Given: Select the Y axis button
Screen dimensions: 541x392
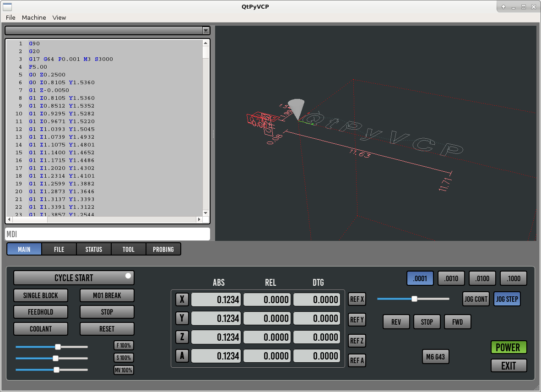Looking at the screenshot, I should [x=182, y=318].
